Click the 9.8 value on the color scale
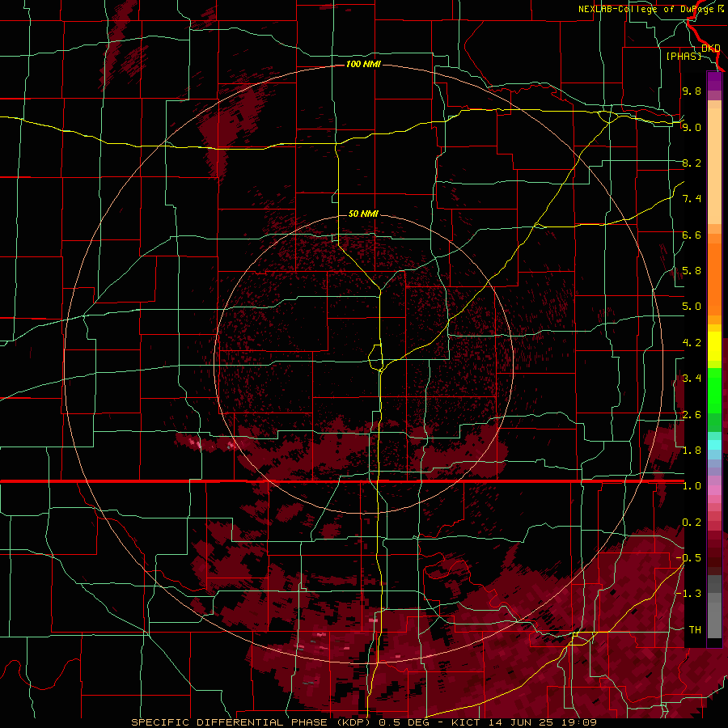 pos(692,91)
